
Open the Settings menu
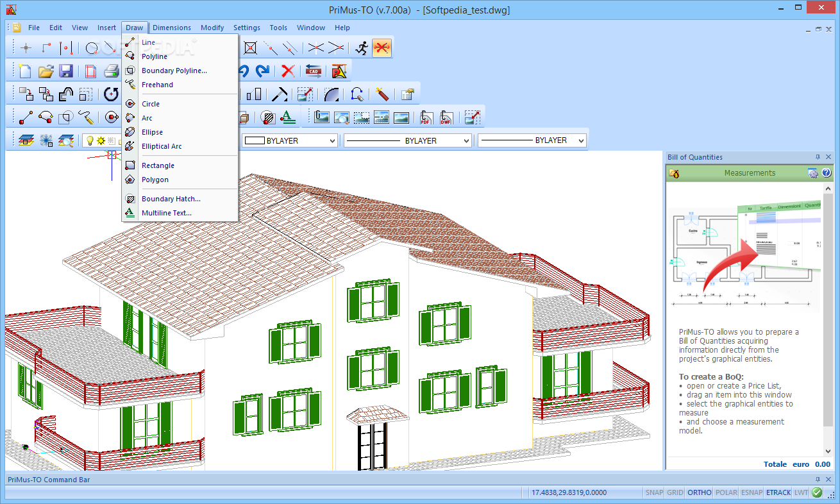(247, 28)
